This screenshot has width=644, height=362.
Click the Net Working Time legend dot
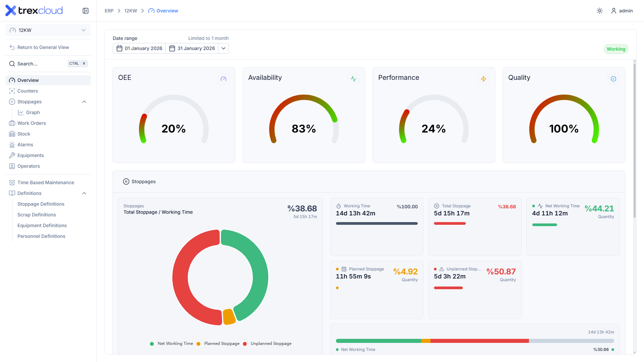point(152,344)
